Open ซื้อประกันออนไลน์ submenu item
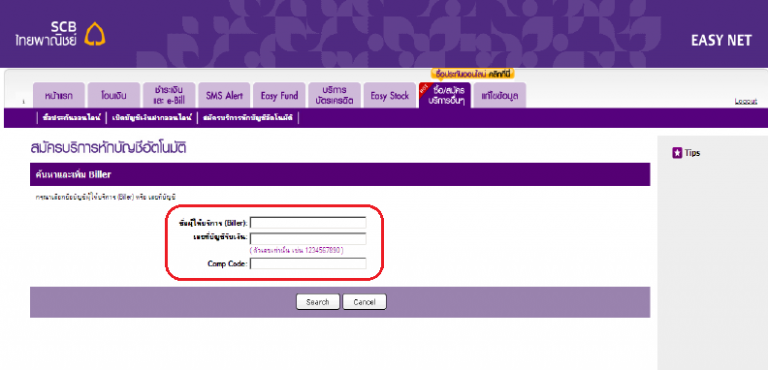The width and height of the screenshot is (768, 370). pos(72,118)
